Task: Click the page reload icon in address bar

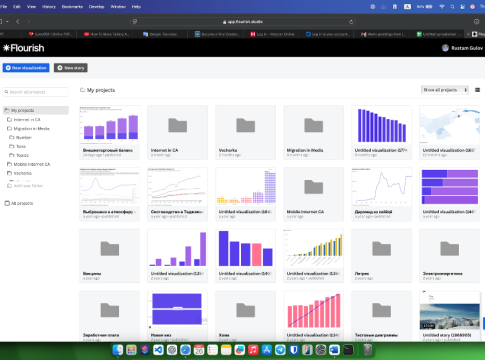Action: [x=351, y=22]
